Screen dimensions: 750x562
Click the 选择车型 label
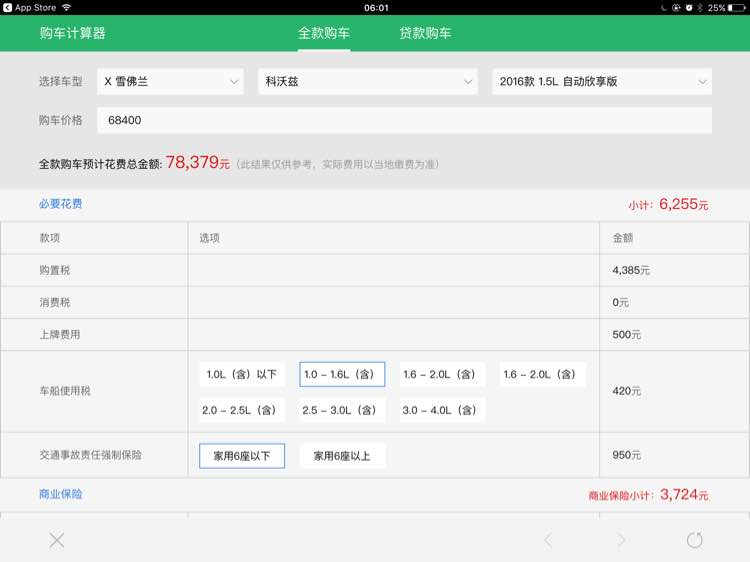61,81
